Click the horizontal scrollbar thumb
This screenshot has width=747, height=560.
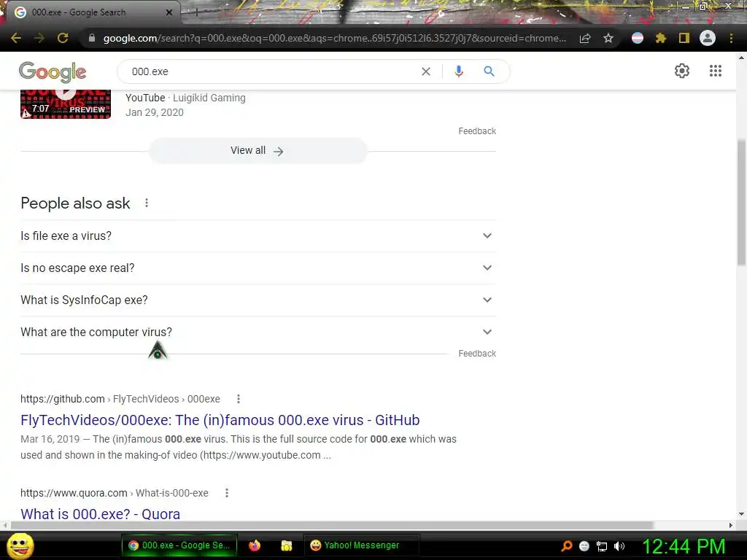pyautogui.click(x=332, y=525)
